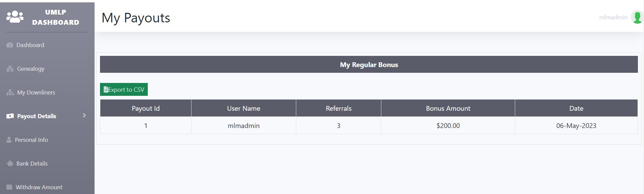This screenshot has height=194, width=644.
Task: Click the Bank Details piggy bank icon
Action: (x=10, y=164)
